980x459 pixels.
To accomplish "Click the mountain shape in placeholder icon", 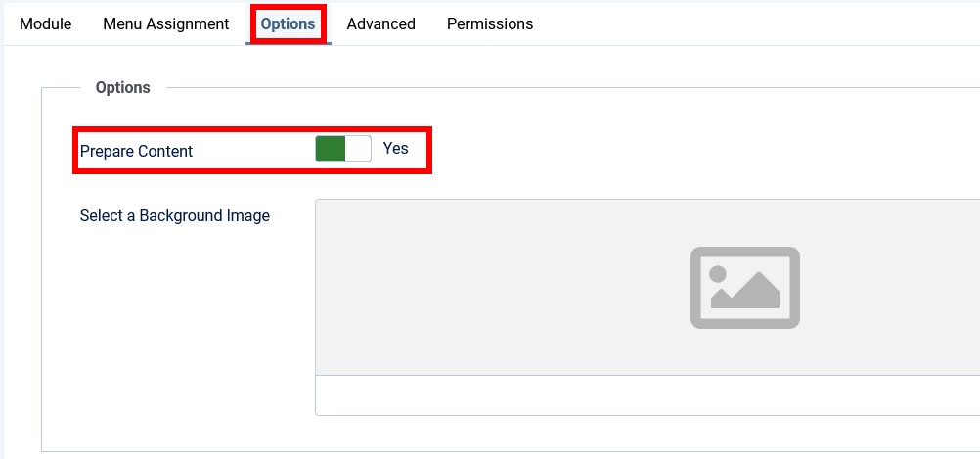I will coord(753,295).
